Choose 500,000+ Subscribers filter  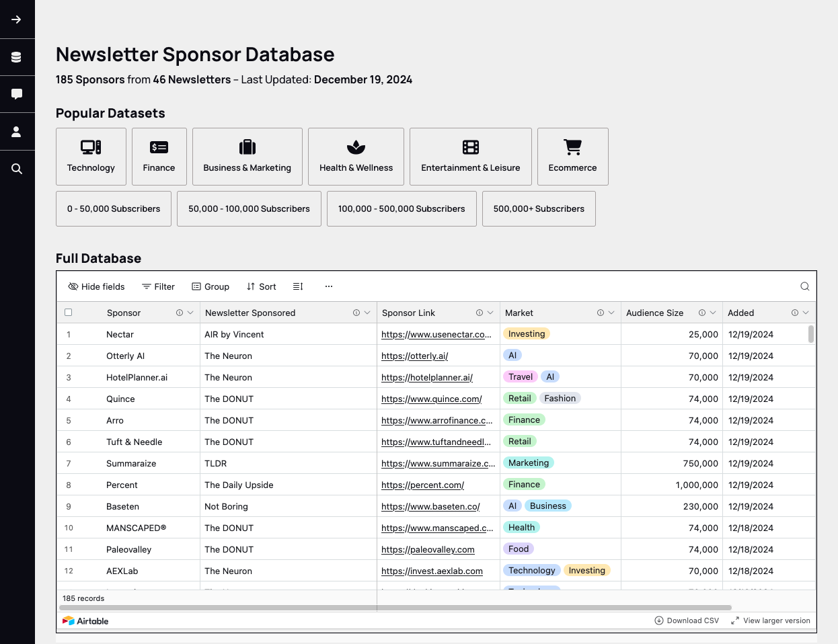[x=539, y=208]
